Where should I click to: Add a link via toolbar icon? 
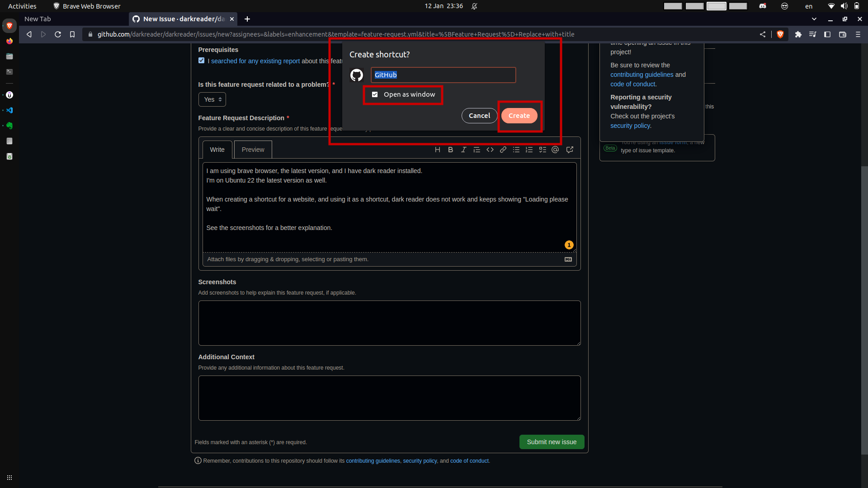tap(503, 150)
